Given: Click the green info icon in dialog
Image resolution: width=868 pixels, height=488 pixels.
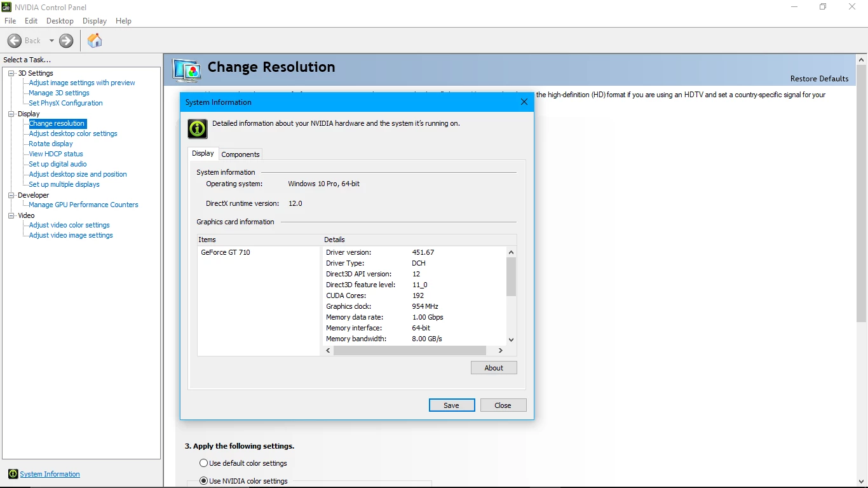Looking at the screenshot, I should 198,128.
